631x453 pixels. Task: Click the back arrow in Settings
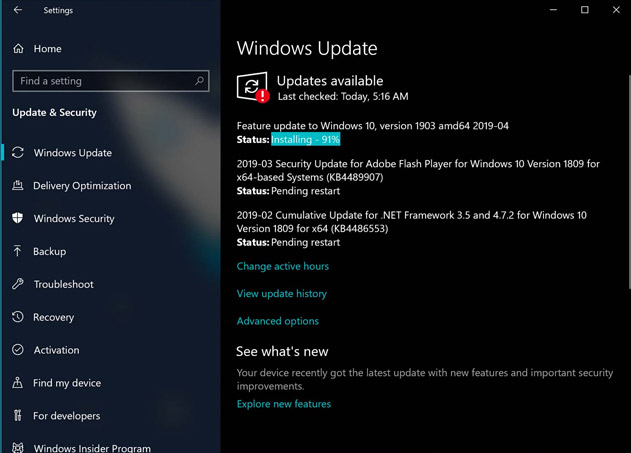coord(18,10)
